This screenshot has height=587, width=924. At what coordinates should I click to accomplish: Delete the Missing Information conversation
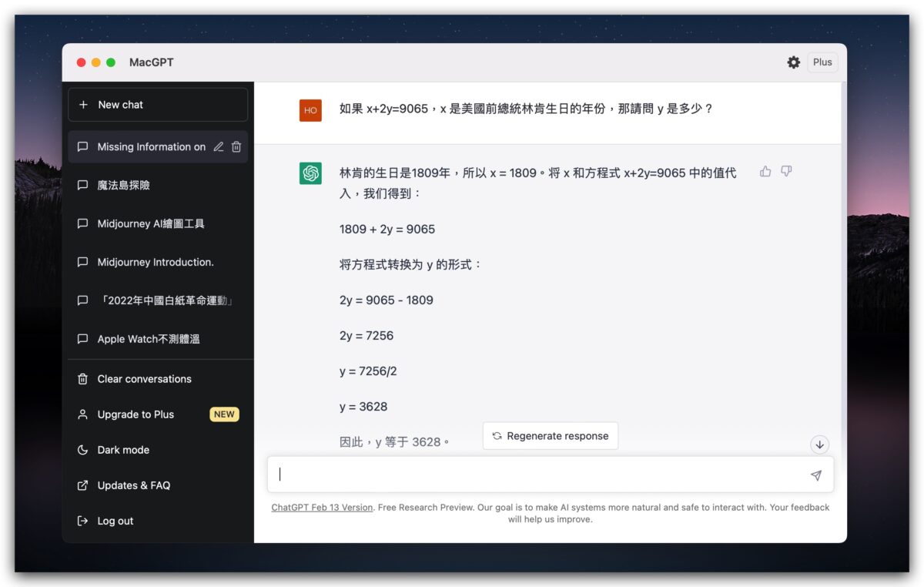[x=236, y=146]
